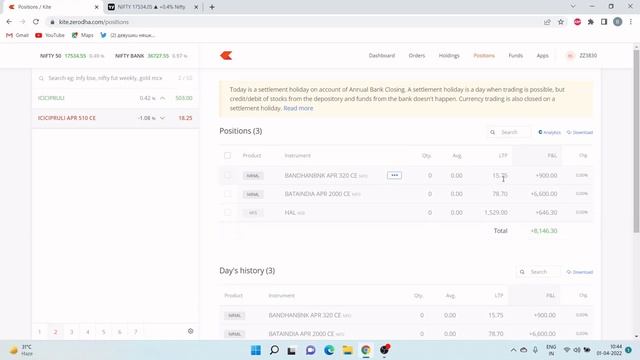Sort positions by P&L column
The image size is (640, 360).
click(x=552, y=156)
